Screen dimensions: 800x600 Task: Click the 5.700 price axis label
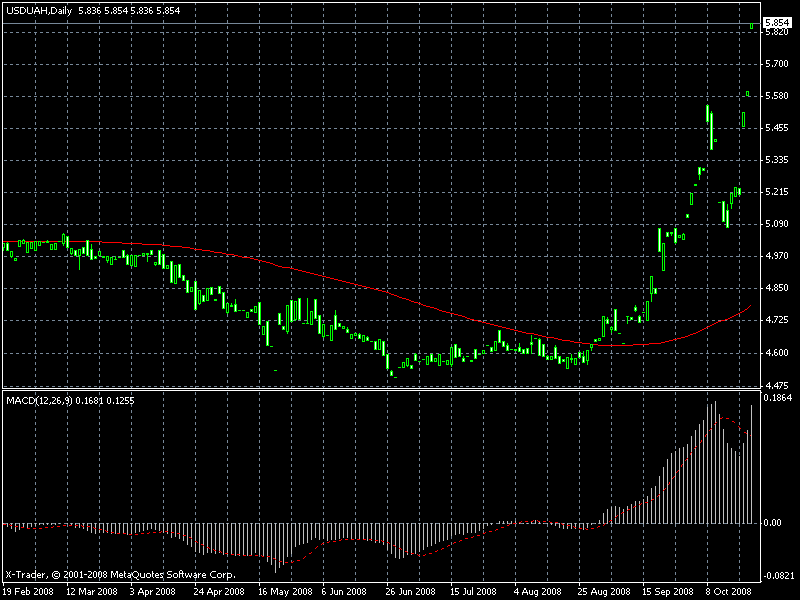click(777, 64)
